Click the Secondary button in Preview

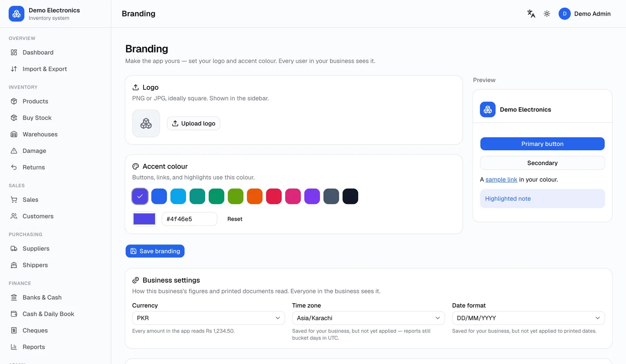(x=542, y=163)
